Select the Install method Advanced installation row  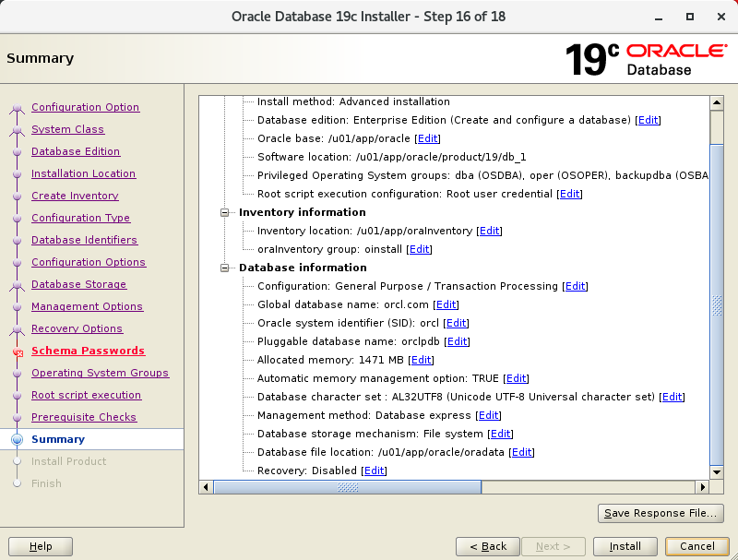(x=353, y=101)
